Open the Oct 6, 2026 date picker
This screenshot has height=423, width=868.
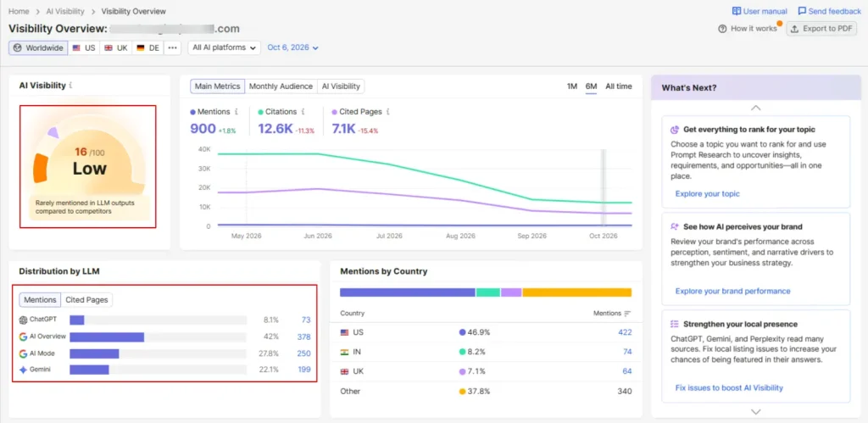pyautogui.click(x=292, y=47)
